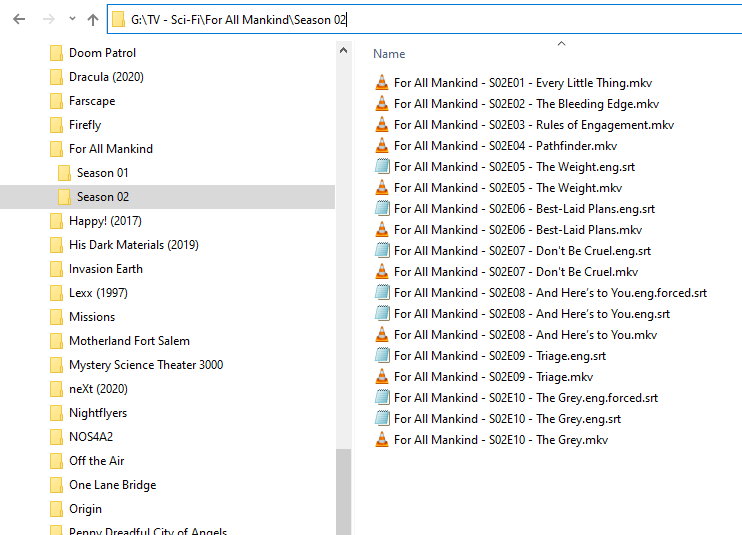The height and width of the screenshot is (535, 742).
Task: Select file name S02E02 - The Bleeding Edge.mkv
Action: point(526,104)
